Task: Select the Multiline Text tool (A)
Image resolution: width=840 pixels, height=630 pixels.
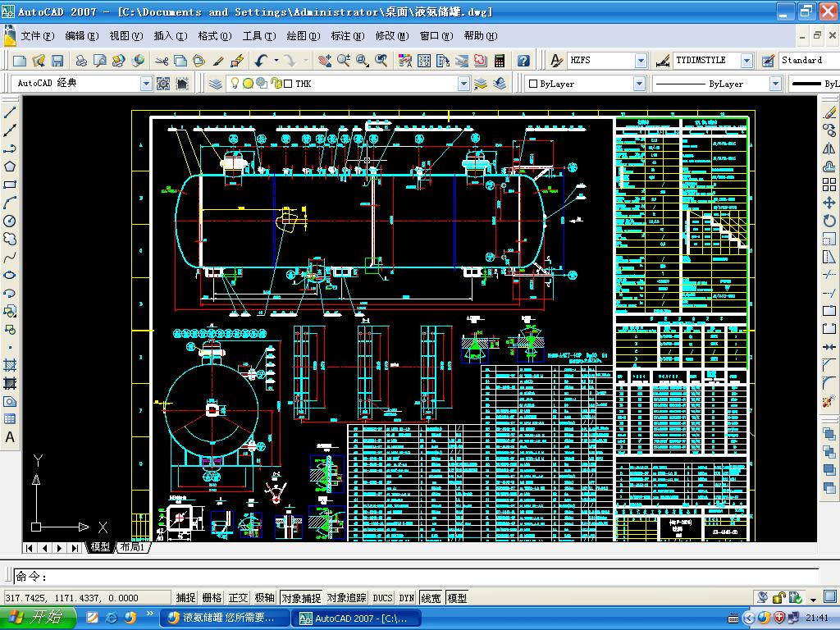Action: [x=10, y=438]
